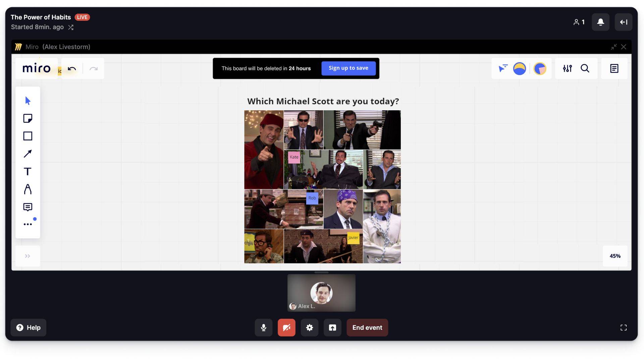The image size is (644, 362).
Task: Open more tools ellipsis menu
Action: tap(28, 224)
